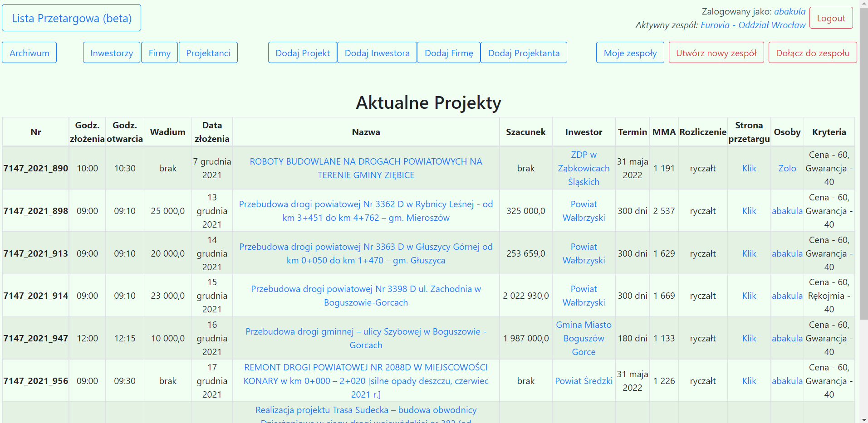
Task: Open the Lista Przetargowa (beta) home button
Action: (x=71, y=18)
